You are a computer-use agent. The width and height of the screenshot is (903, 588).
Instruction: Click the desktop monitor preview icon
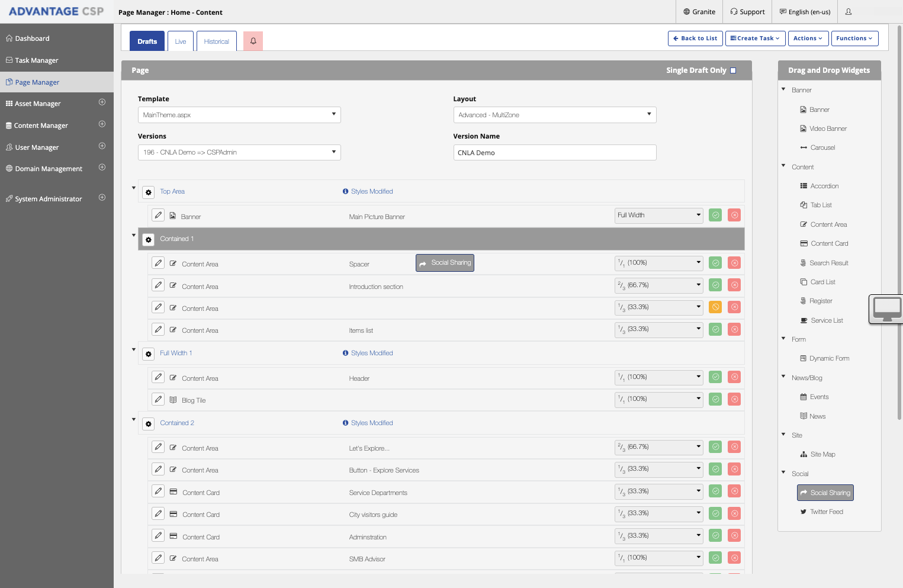(x=886, y=309)
